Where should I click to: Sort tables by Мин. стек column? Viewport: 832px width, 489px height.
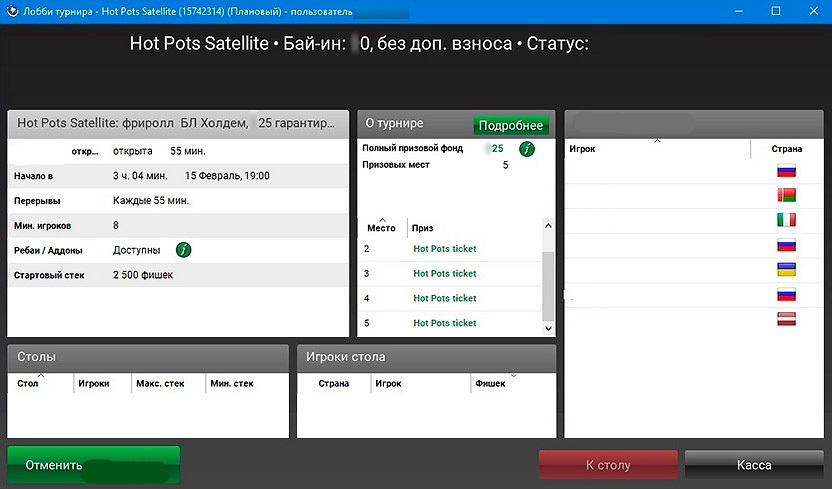(x=232, y=383)
